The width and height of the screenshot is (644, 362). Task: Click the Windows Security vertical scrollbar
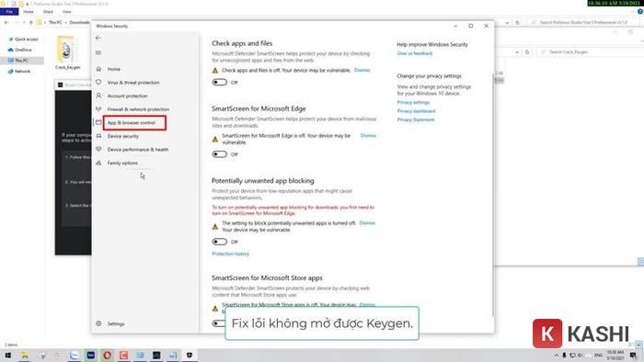coord(493,195)
